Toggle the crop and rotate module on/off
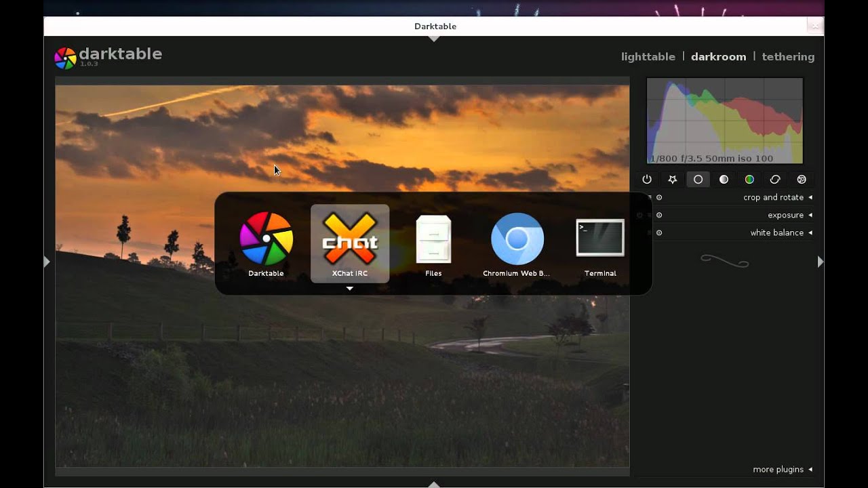The image size is (868, 488). pyautogui.click(x=659, y=198)
